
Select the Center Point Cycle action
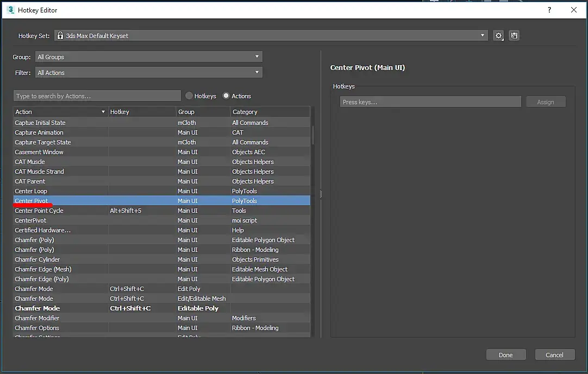[161, 210]
